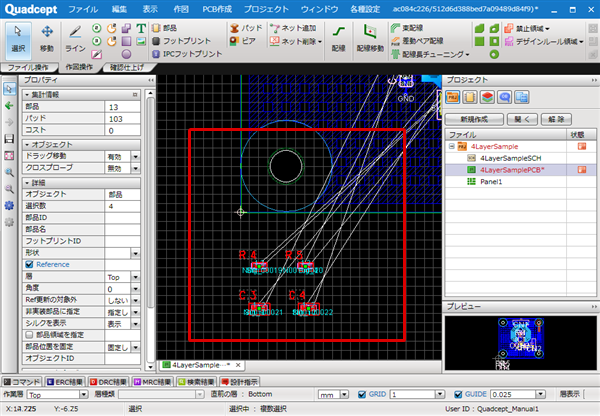Select the 選択 (Select) tool in ribbon
The image size is (600, 416).
18,40
